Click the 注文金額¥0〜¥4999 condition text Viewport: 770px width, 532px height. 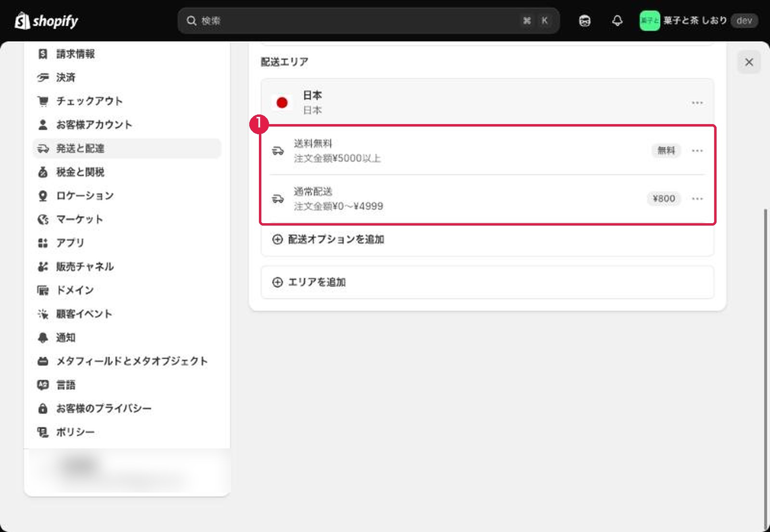click(x=338, y=206)
